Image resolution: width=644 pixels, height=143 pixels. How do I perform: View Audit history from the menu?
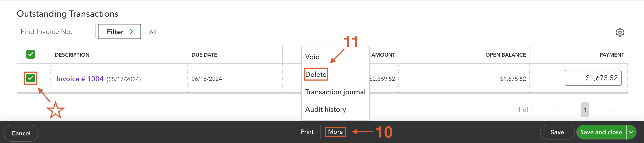click(325, 109)
